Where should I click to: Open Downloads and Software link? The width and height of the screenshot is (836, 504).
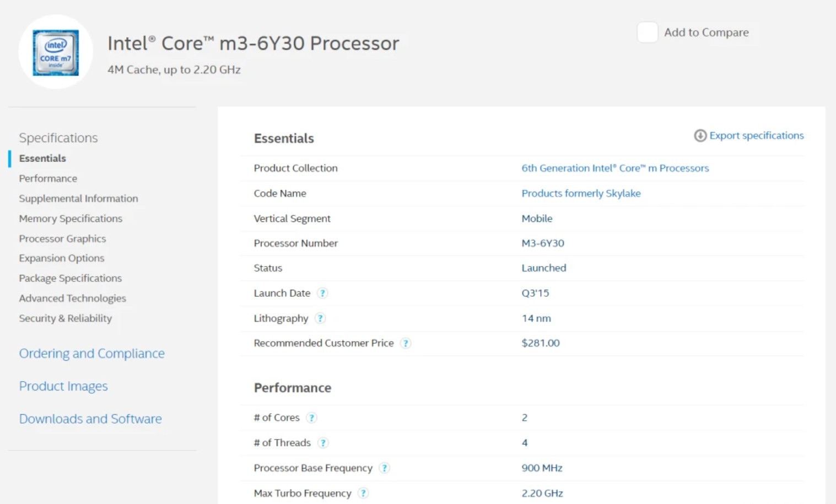[90, 419]
